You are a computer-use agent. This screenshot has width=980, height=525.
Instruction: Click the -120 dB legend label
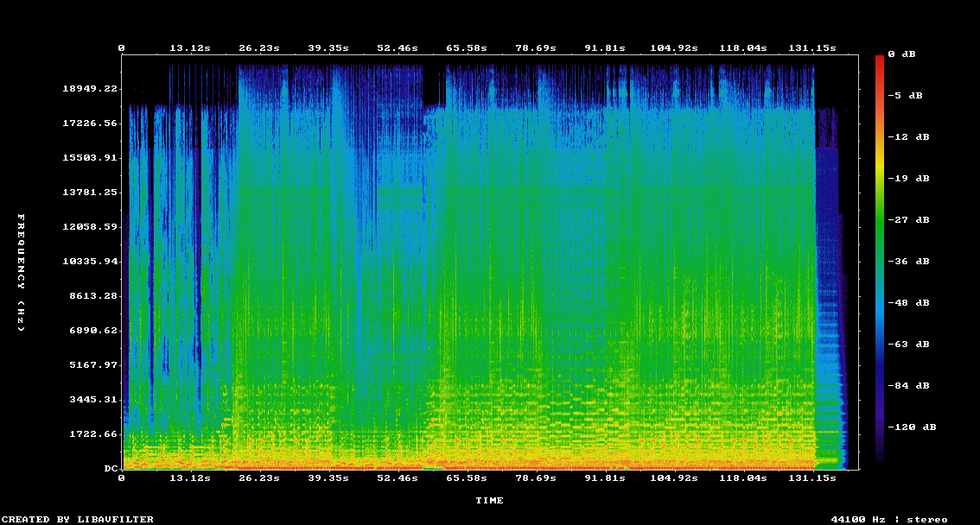point(914,427)
